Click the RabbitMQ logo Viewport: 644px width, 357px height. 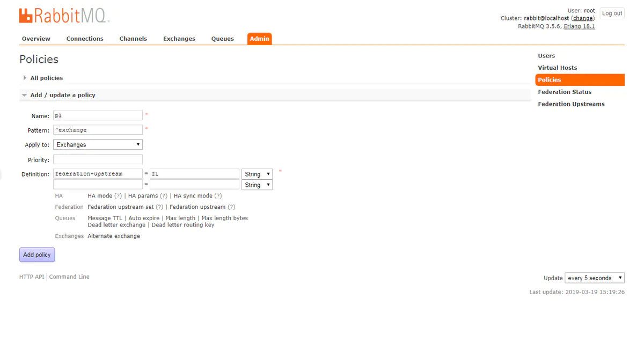point(64,16)
